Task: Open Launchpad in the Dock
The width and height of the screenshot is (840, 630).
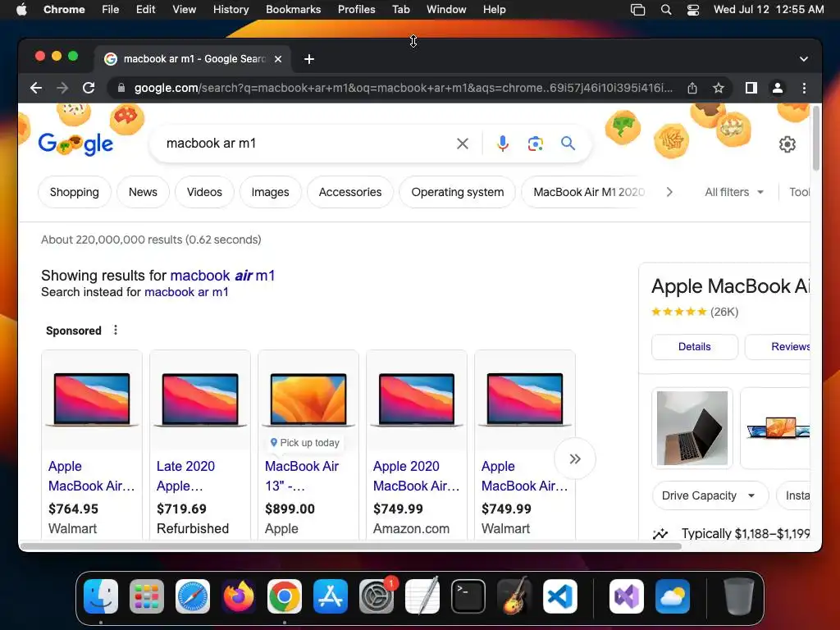Action: [147, 596]
